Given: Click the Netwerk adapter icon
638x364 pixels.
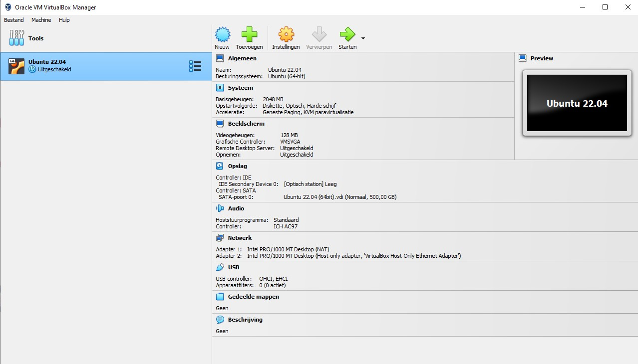Looking at the screenshot, I should (220, 238).
